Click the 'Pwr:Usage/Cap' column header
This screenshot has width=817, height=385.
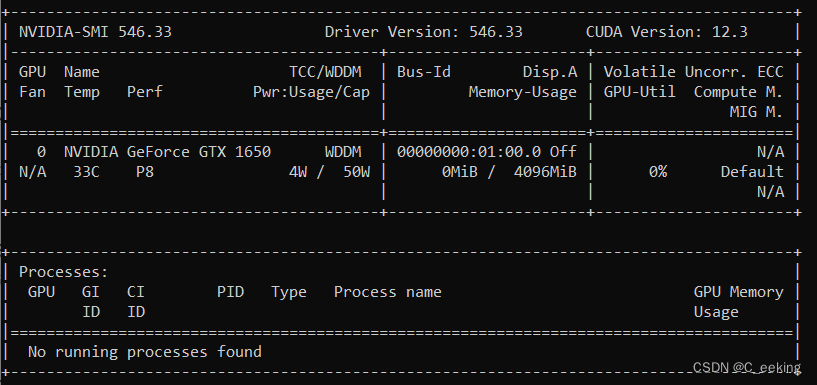point(312,92)
